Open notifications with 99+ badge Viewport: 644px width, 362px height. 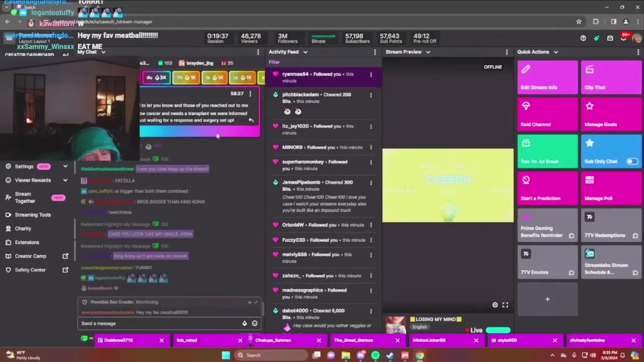click(624, 38)
